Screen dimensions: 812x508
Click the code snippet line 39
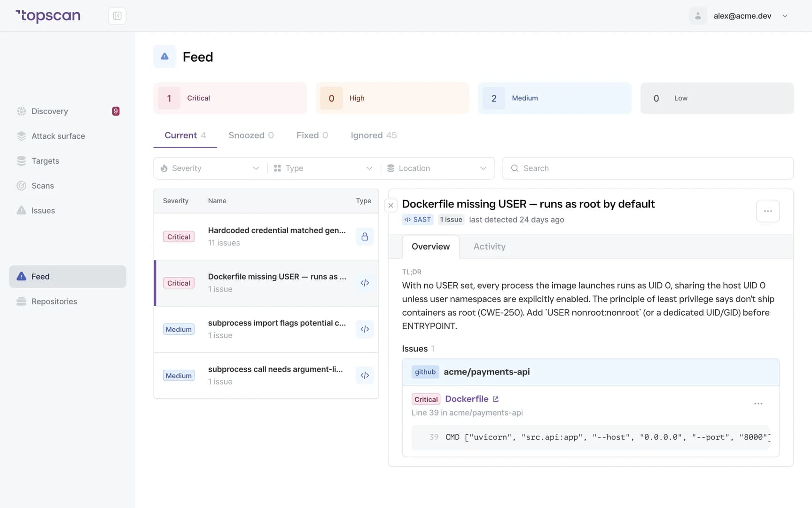(x=591, y=437)
